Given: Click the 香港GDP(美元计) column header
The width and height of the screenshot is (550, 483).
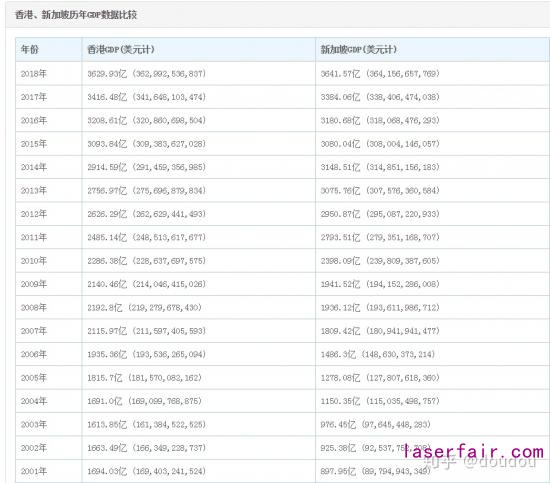Looking at the screenshot, I should (121, 49).
